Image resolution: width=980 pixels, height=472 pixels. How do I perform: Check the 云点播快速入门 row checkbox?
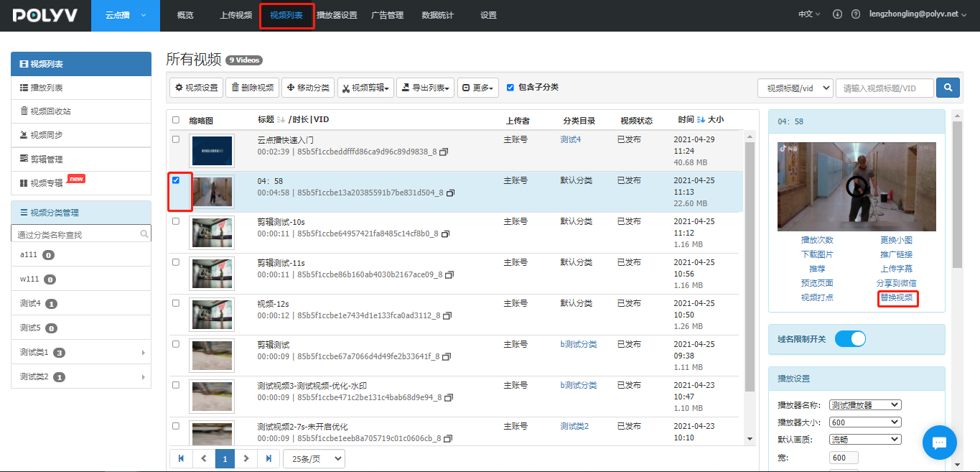coord(176,139)
